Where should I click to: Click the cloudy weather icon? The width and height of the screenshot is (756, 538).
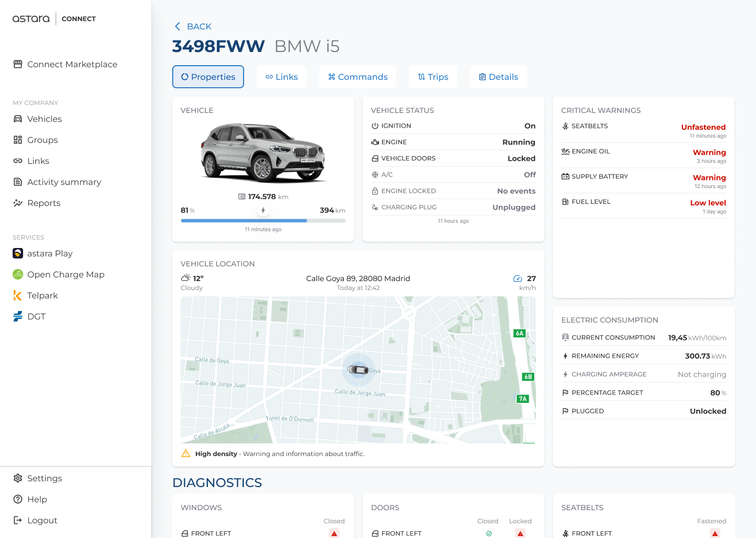point(185,278)
